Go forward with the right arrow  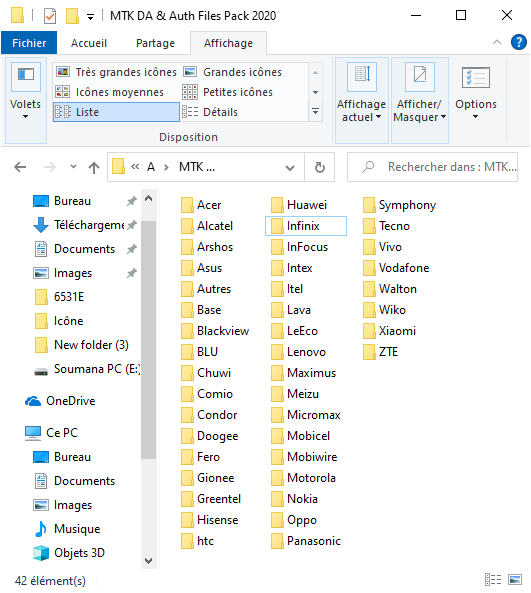pyautogui.click(x=50, y=167)
